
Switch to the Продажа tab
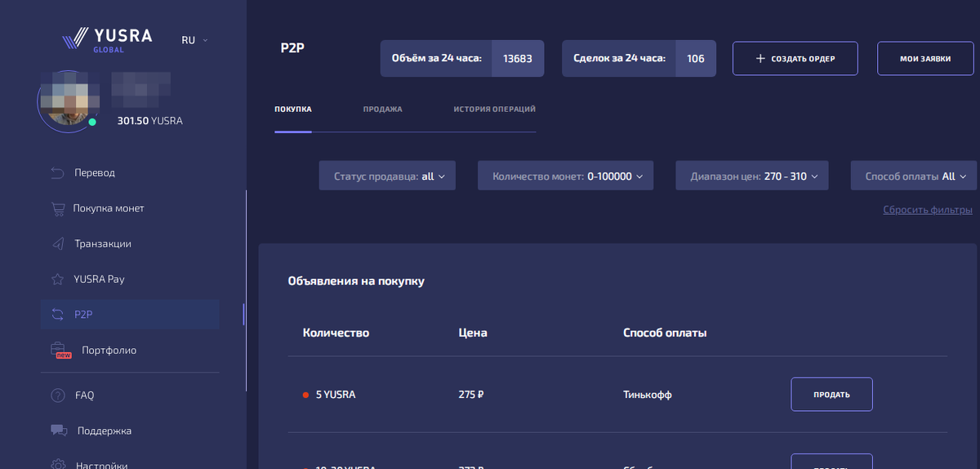pyautogui.click(x=382, y=109)
